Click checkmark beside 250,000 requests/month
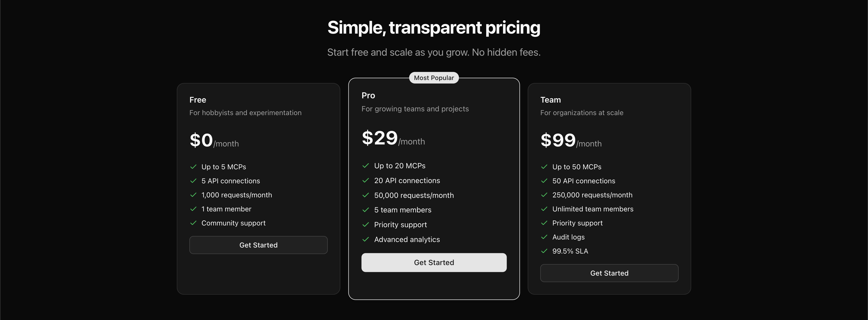The height and width of the screenshot is (320, 868). [544, 195]
